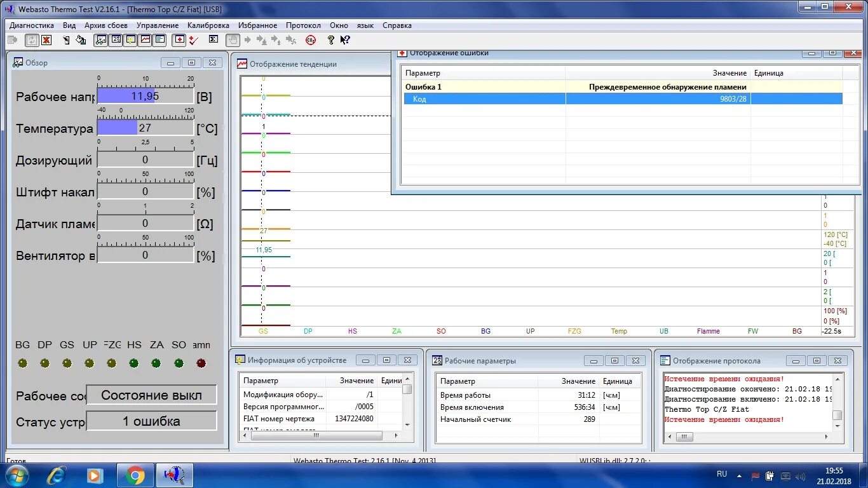The height and width of the screenshot is (488, 868).
Task: Click the Webasto Thermo Test taskbar icon
Action: click(173, 475)
